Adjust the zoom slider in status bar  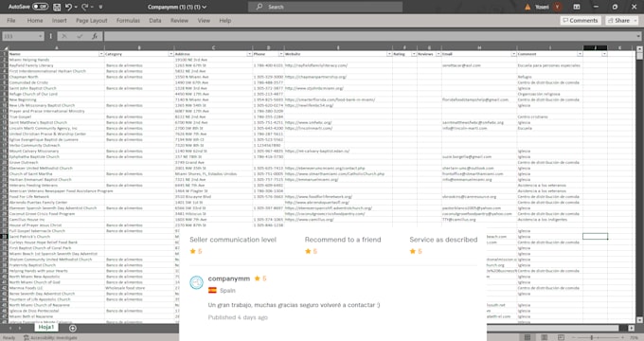(591, 337)
